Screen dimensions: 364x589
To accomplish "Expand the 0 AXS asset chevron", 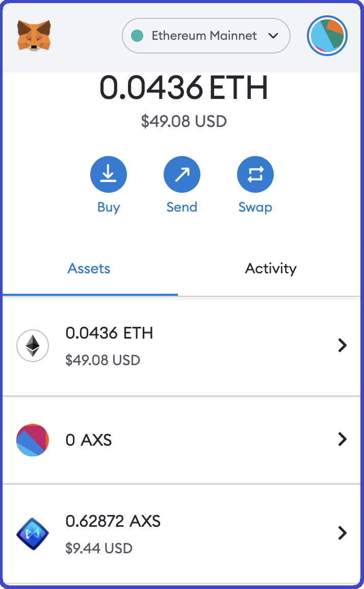I will point(342,439).
